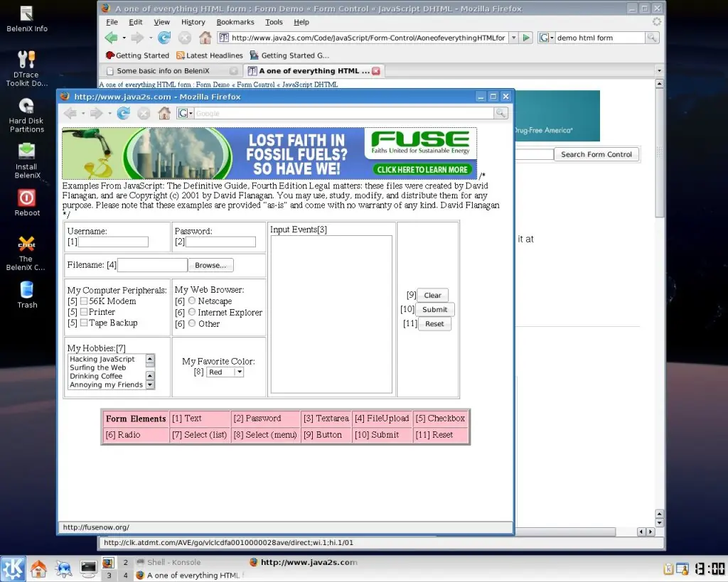The image size is (728, 582).
Task: Click into the Password field
Action: [x=220, y=242]
